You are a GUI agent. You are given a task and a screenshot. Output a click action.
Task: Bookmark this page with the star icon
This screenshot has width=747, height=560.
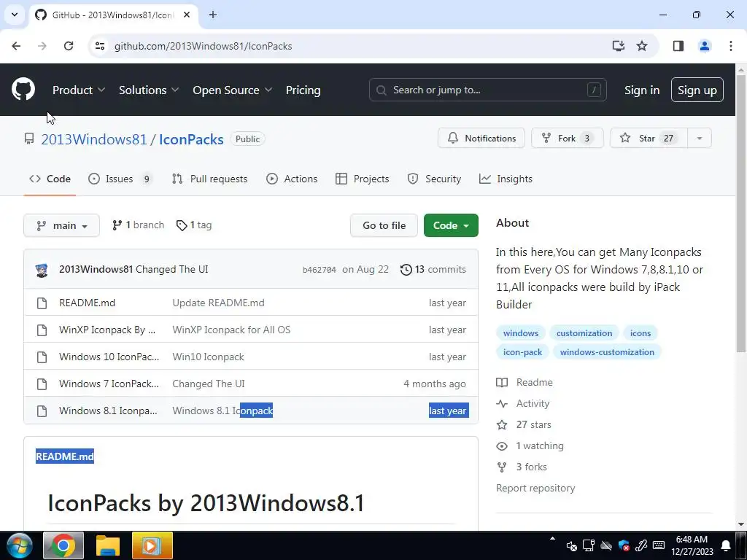[x=642, y=46]
